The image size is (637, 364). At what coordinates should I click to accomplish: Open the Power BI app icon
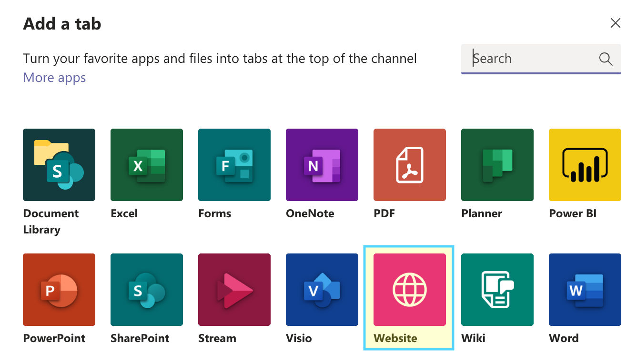point(585,165)
